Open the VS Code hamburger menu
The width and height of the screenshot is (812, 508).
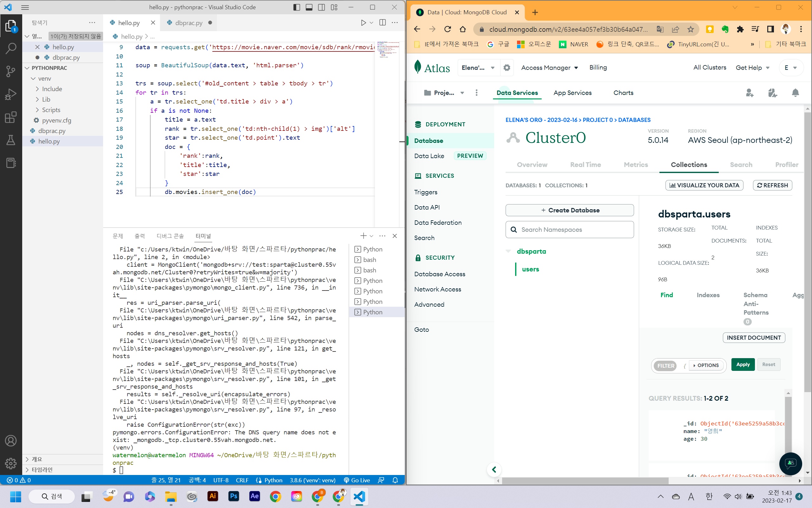coord(25,7)
